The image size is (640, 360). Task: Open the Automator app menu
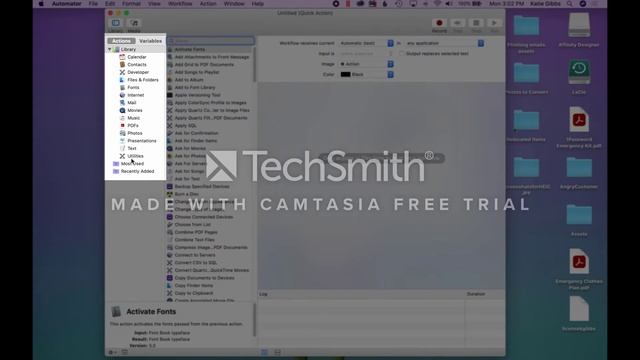point(66,4)
